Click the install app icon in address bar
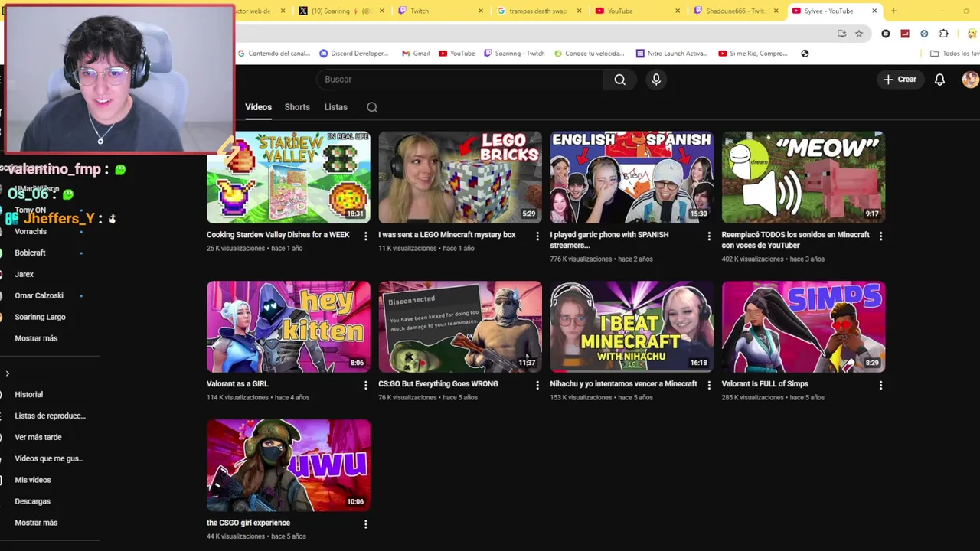Image resolution: width=980 pixels, height=551 pixels. tap(841, 34)
